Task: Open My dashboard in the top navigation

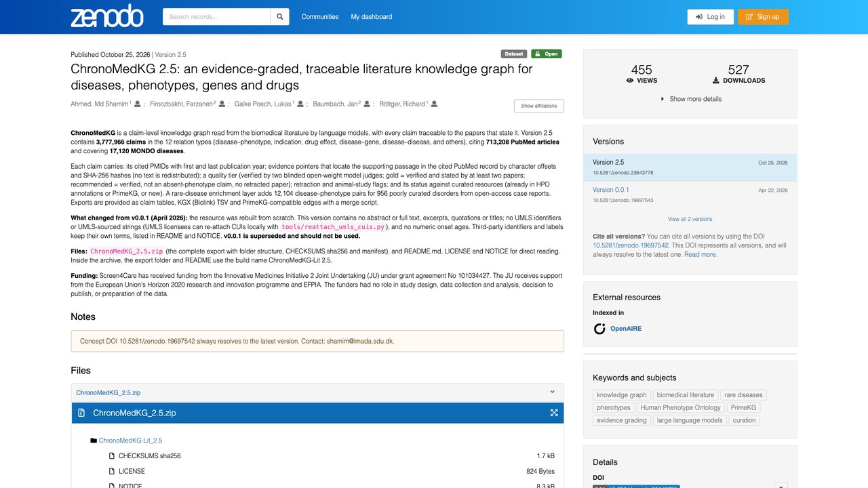Action: tap(372, 17)
